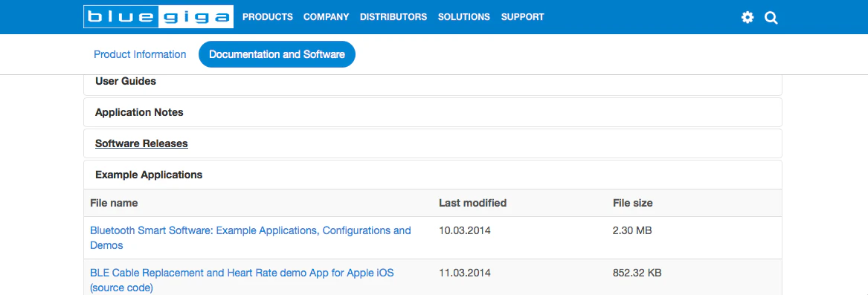Click the 2.30 MB file size
868x295 pixels.
632,230
